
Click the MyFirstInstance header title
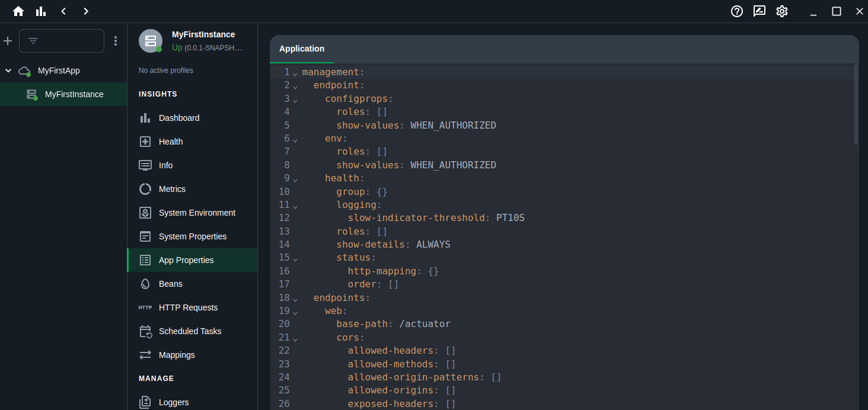click(203, 34)
